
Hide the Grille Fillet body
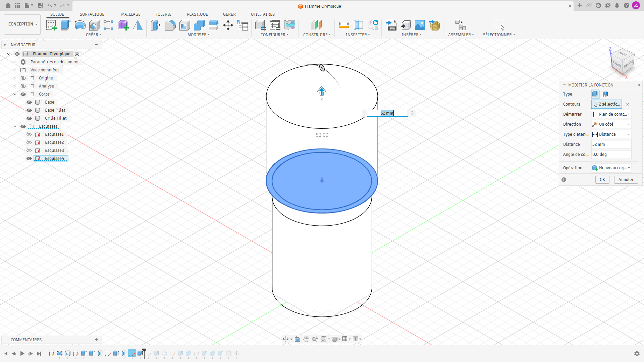29,118
